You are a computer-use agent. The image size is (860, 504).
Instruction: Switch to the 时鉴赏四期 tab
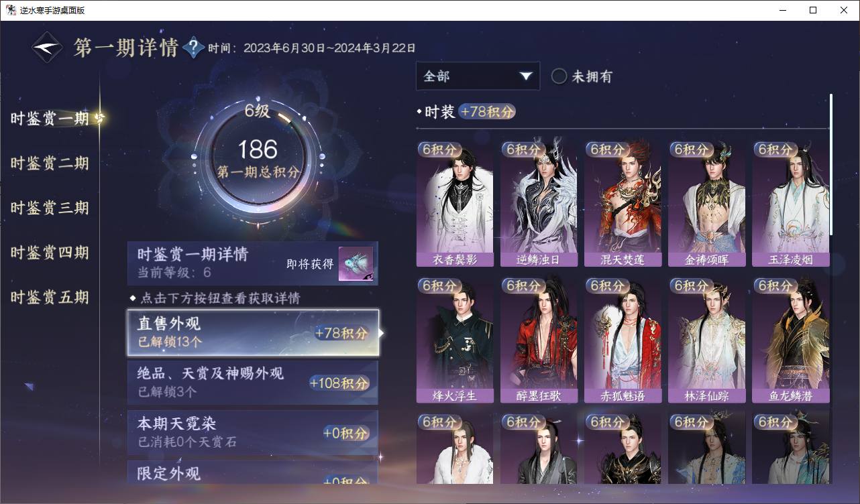coord(50,253)
